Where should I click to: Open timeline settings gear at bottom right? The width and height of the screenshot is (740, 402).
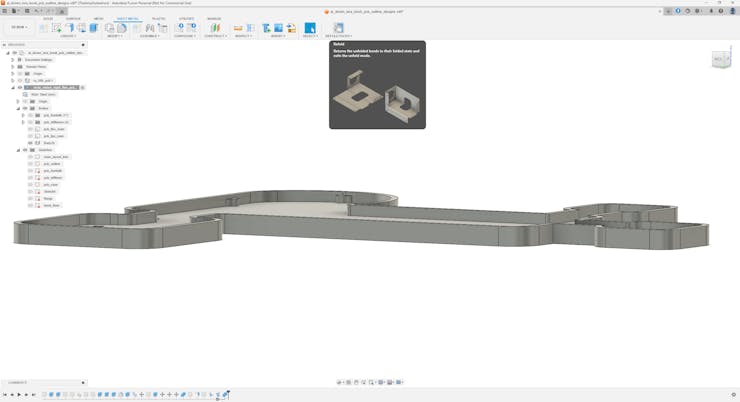point(733,395)
